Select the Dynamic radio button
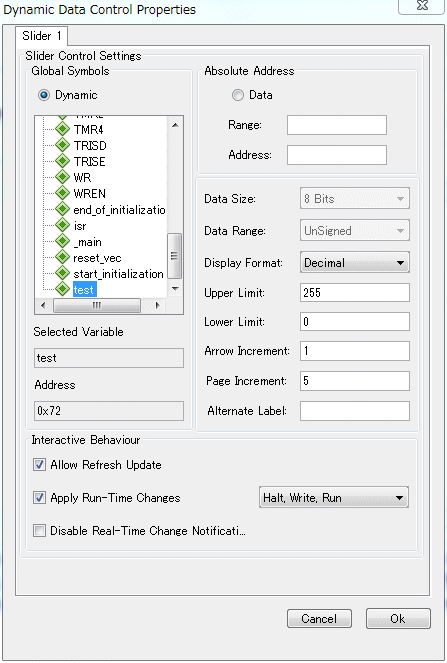This screenshot has width=447, height=663. (44, 95)
